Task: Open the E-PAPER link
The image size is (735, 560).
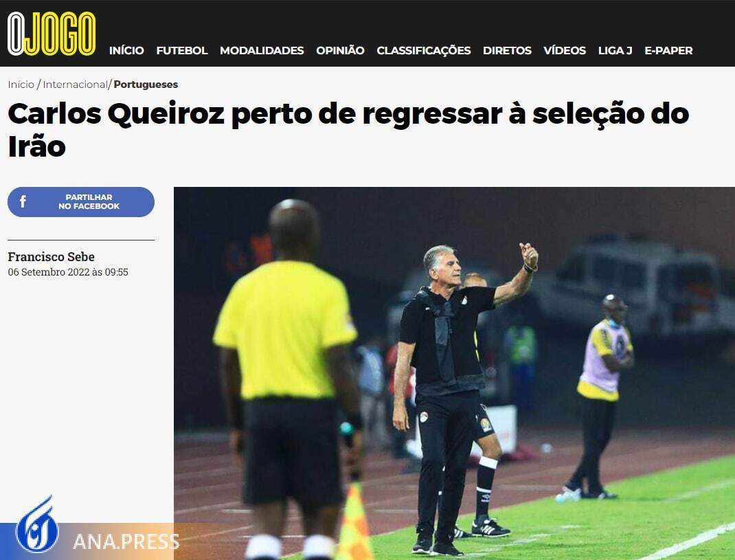Action: click(668, 50)
